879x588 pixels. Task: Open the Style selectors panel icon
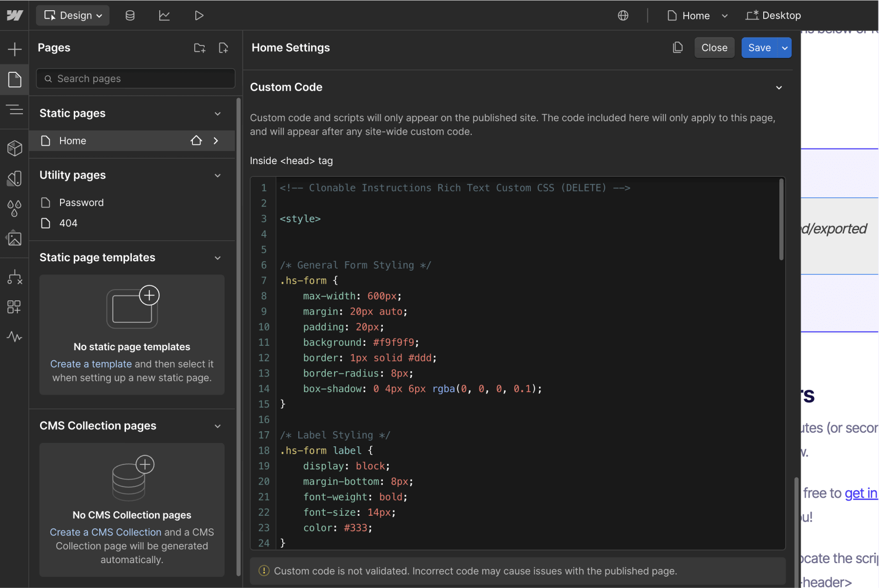pos(15,178)
